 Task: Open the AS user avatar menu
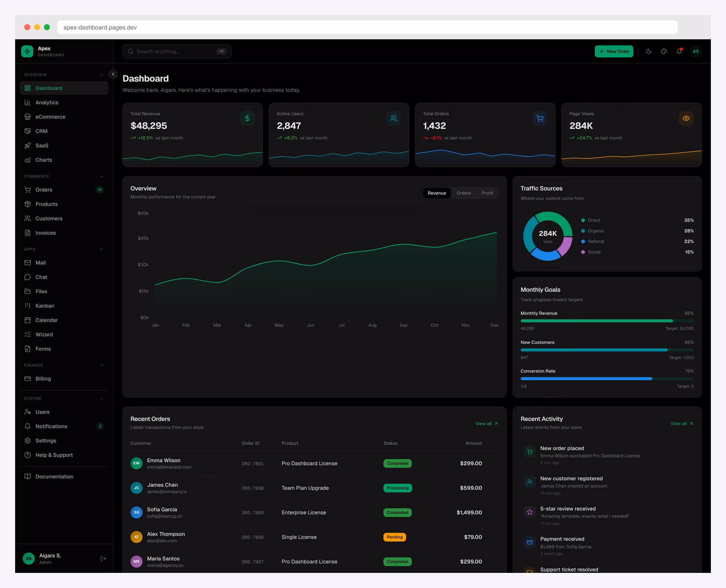(x=695, y=51)
